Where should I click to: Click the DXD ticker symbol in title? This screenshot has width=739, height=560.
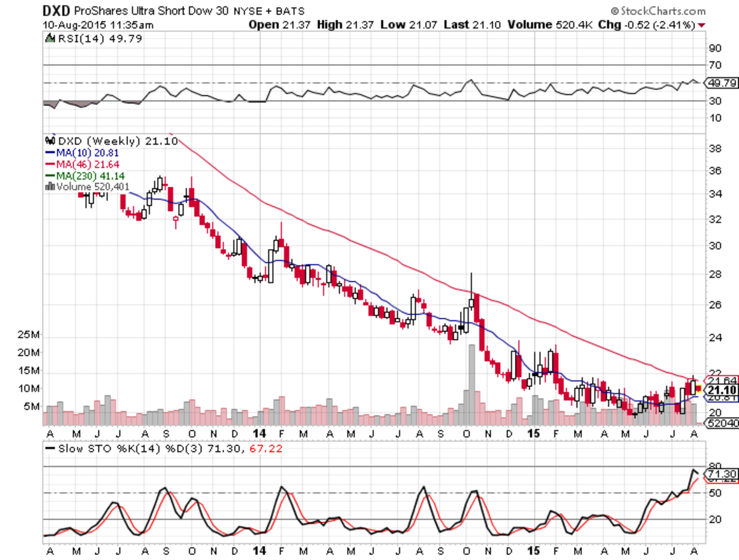[x=55, y=11]
